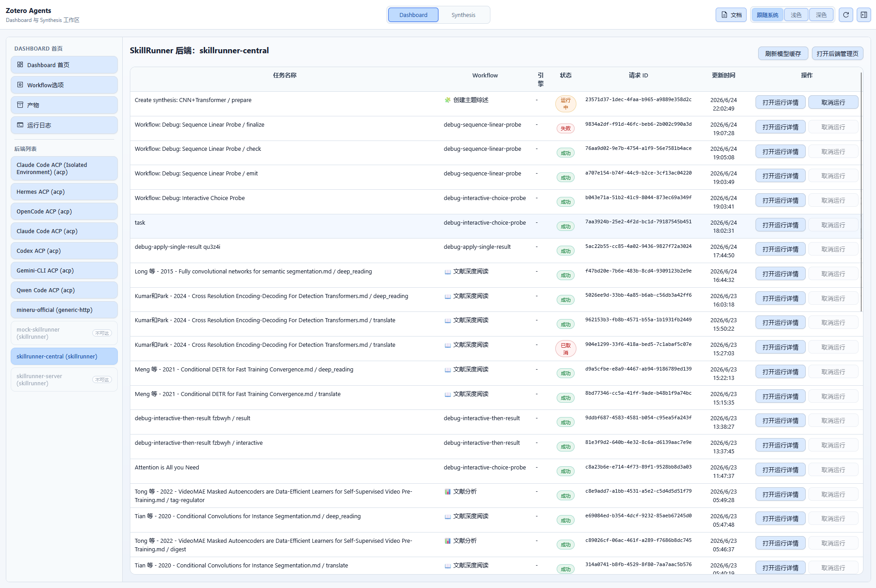Click request ID 23571d37-1dec-4faa-b965-a9889e358d2c
The height and width of the screenshot is (588, 876).
click(x=638, y=100)
